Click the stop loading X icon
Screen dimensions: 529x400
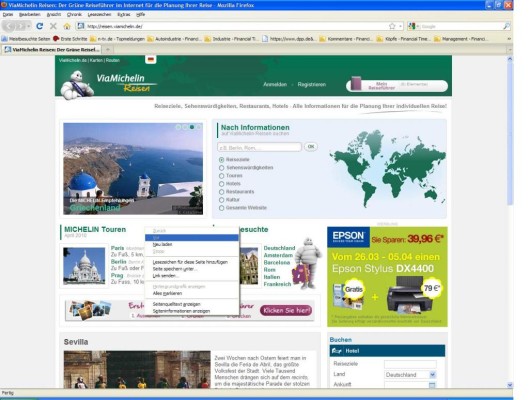coord(53,26)
